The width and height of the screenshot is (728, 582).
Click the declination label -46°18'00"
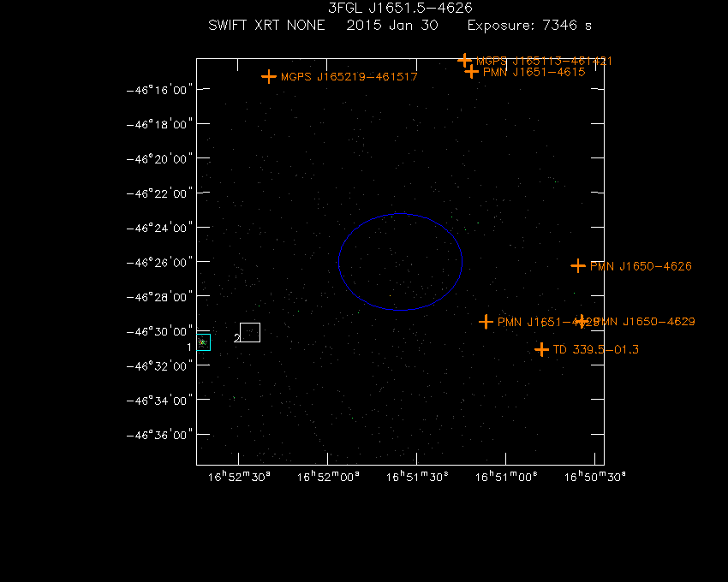click(159, 124)
